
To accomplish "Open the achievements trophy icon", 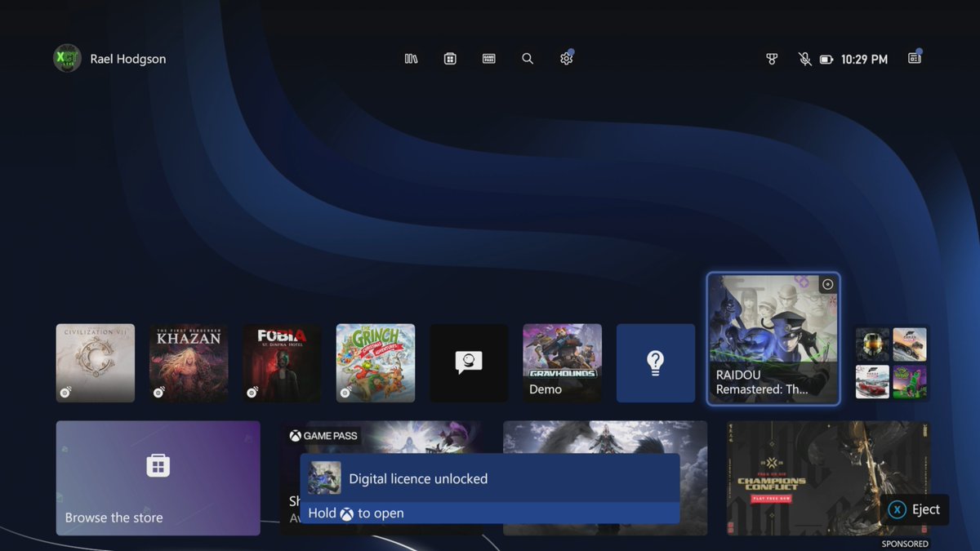I will click(x=772, y=59).
